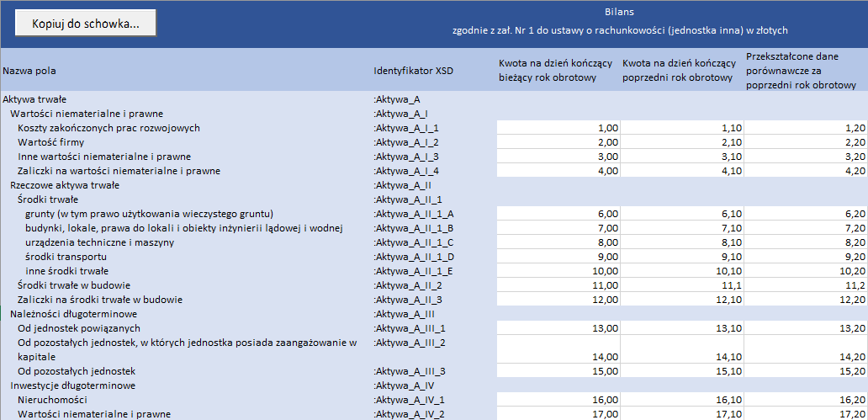The width and height of the screenshot is (868, 420).
Task: Select the 15,00 cell for Od pozostałych jednostek
Action: (558, 370)
